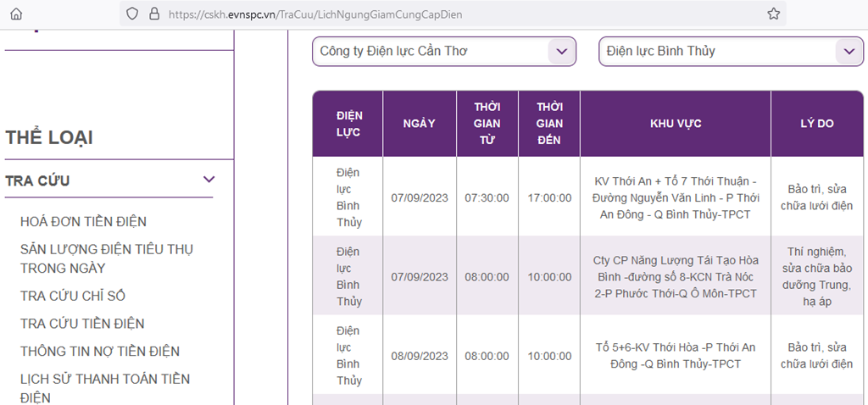The image size is (868, 405).
Task: Collapse the TRA CỨU section chevron
Action: [209, 180]
